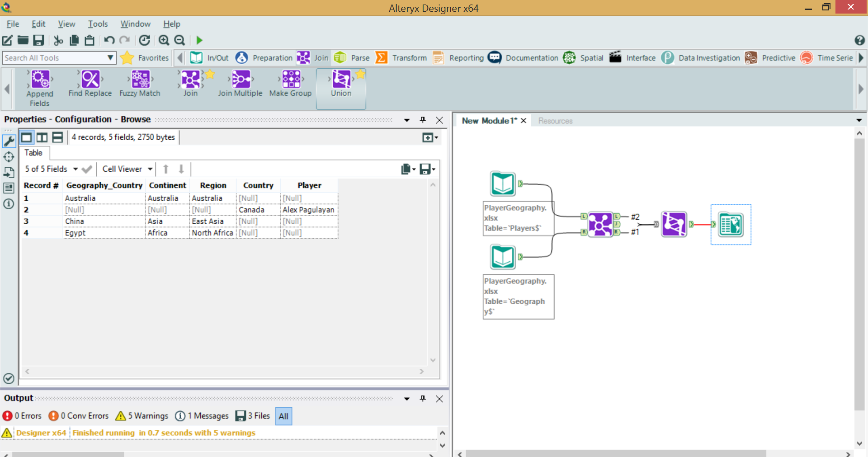Filter output to 5 Warnings

click(x=142, y=416)
